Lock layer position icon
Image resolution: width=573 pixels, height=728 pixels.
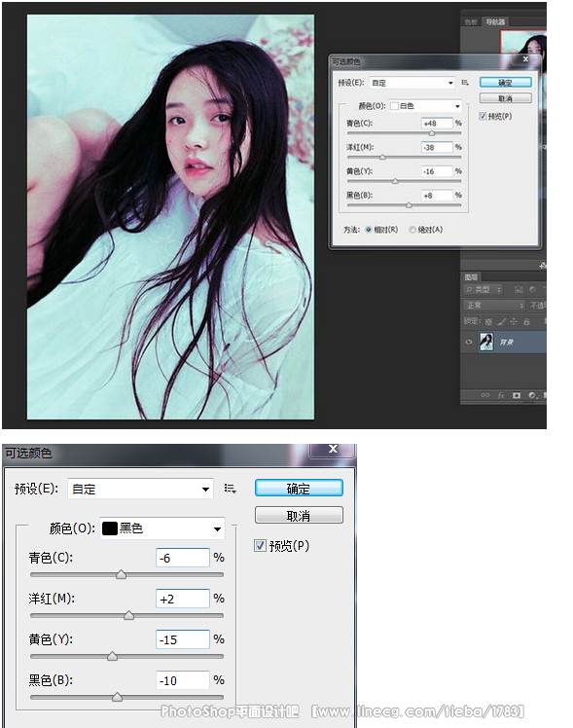514,321
